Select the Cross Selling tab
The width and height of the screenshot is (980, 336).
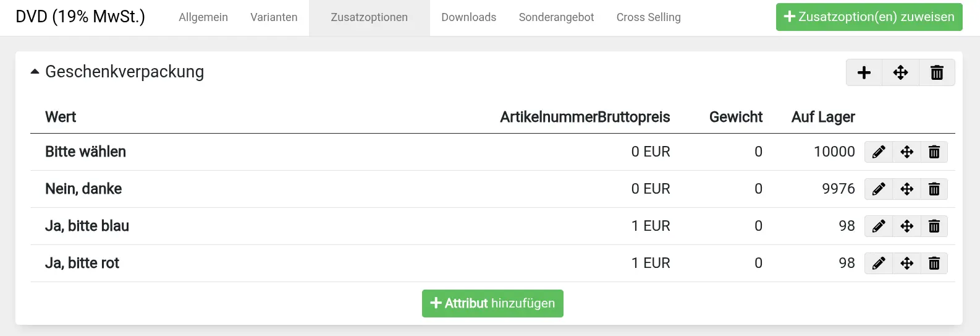pos(648,17)
